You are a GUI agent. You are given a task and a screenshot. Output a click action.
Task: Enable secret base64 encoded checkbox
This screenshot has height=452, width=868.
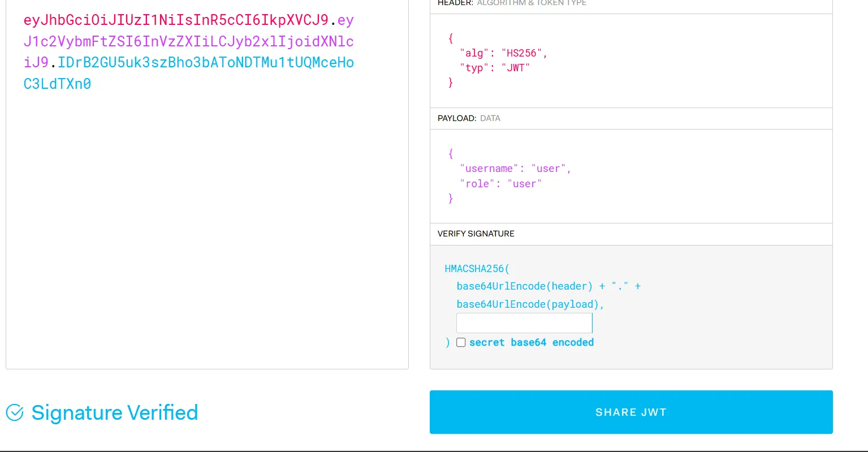point(461,342)
